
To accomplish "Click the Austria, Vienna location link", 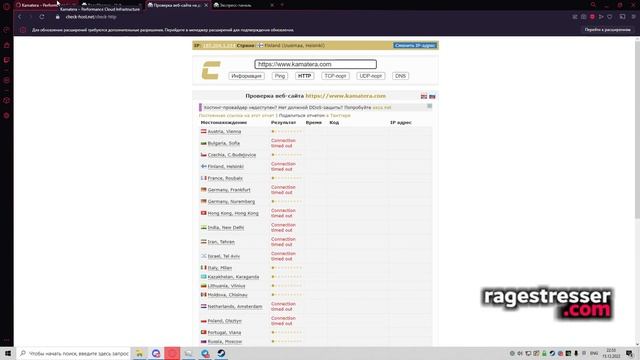I will pos(224,131).
